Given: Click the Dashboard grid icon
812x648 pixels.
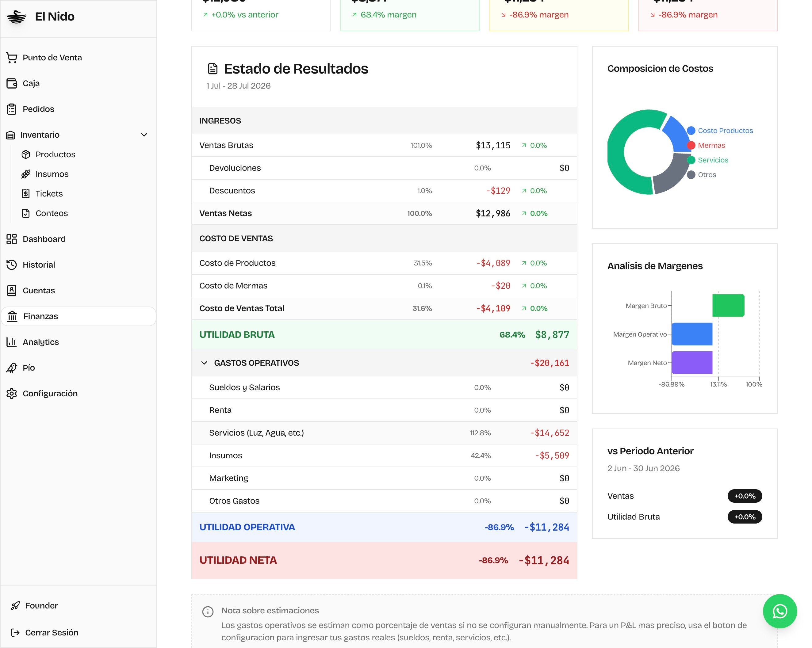Looking at the screenshot, I should (12, 239).
